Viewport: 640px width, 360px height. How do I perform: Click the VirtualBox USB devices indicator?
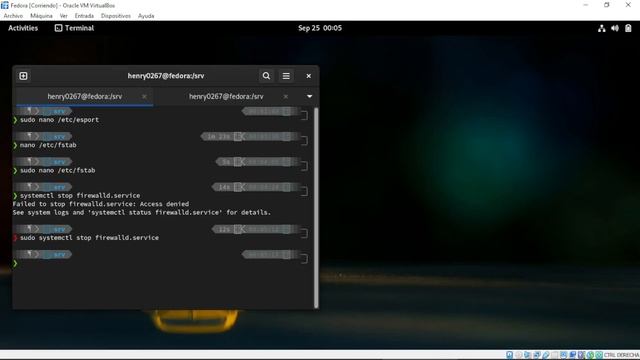coord(546,355)
